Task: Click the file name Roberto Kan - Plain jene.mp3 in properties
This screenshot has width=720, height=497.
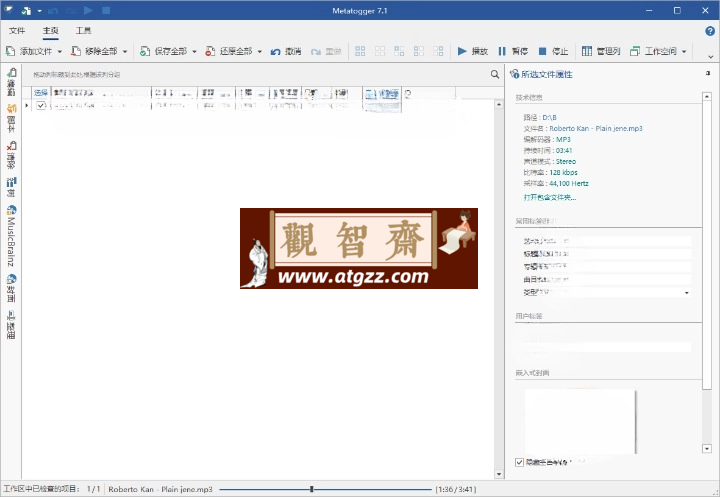Action: (596, 129)
